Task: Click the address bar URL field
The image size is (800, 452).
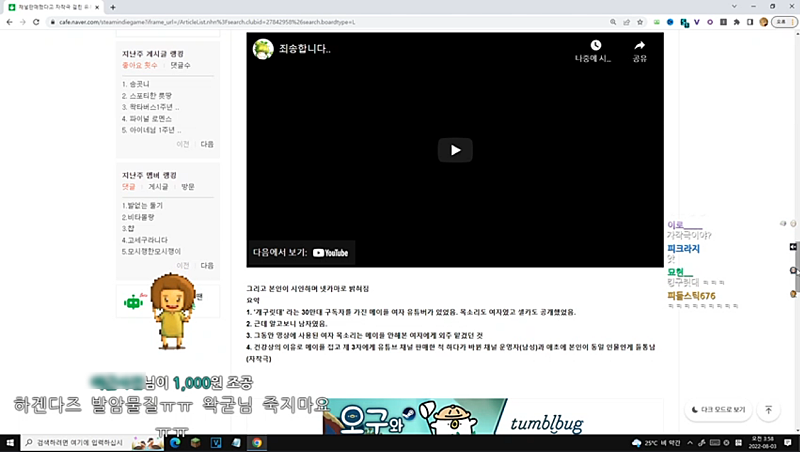Action: click(327, 22)
